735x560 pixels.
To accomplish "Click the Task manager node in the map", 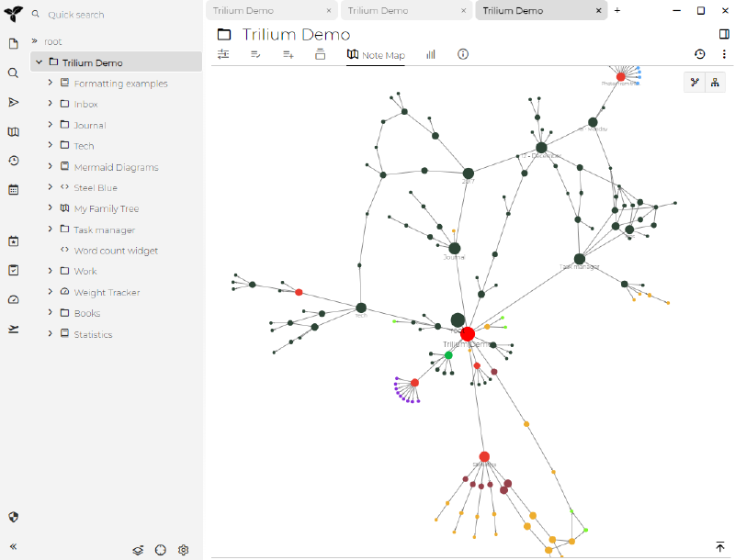I will pyautogui.click(x=580, y=259).
